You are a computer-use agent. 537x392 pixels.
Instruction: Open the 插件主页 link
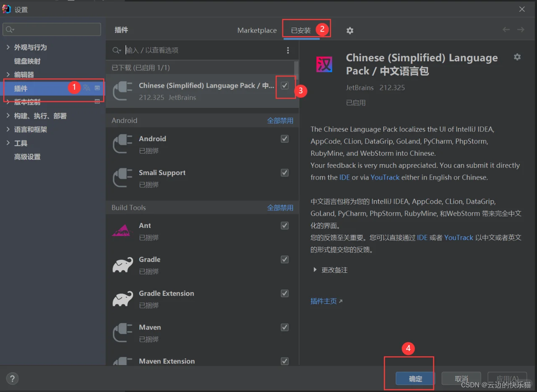pos(323,301)
